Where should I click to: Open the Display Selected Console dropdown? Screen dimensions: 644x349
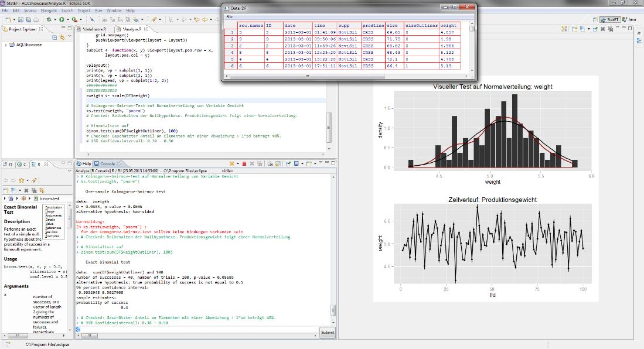(302, 163)
